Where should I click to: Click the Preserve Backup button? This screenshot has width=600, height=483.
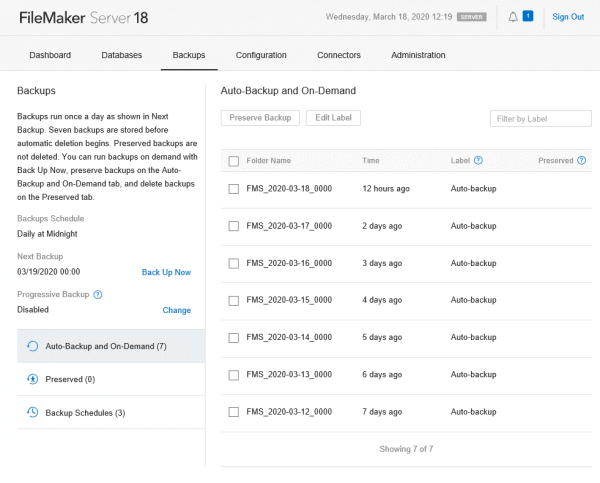coord(260,118)
